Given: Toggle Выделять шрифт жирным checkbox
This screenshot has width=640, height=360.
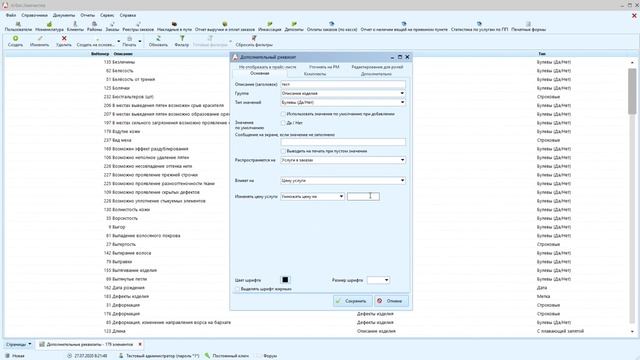Looking at the screenshot, I should pyautogui.click(x=237, y=289).
